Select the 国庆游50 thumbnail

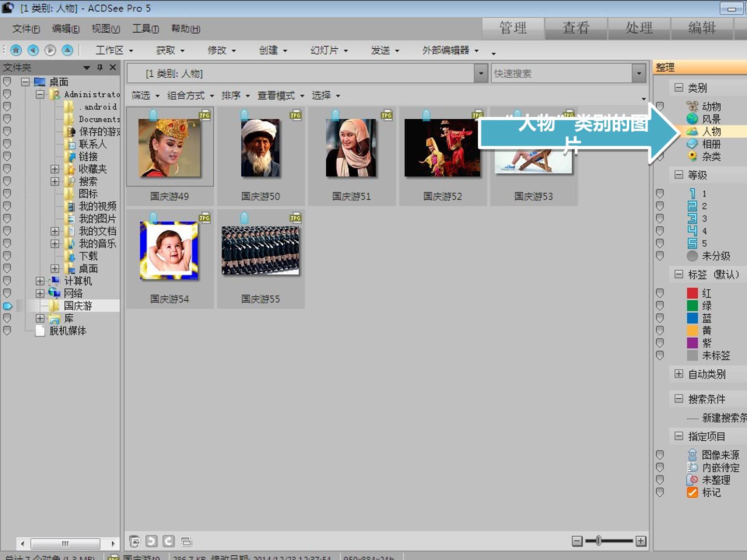pyautogui.click(x=260, y=156)
